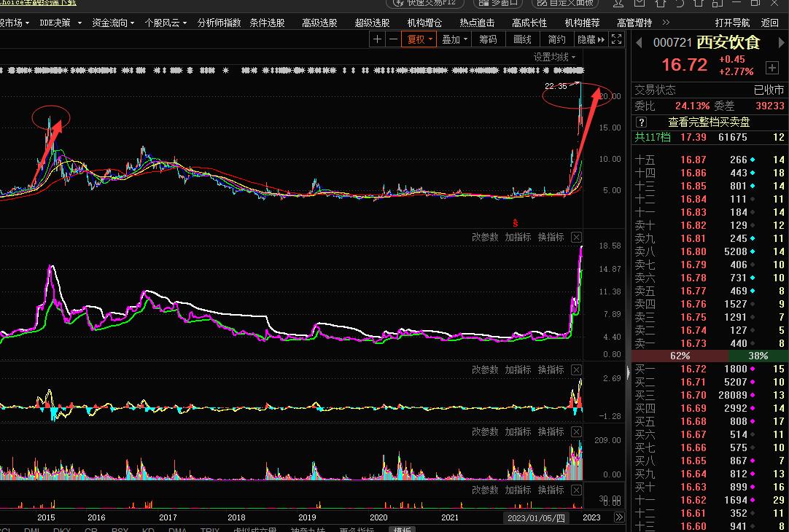Click 改参数 in the MACD panel
This screenshot has height=532, width=789.
click(485, 369)
